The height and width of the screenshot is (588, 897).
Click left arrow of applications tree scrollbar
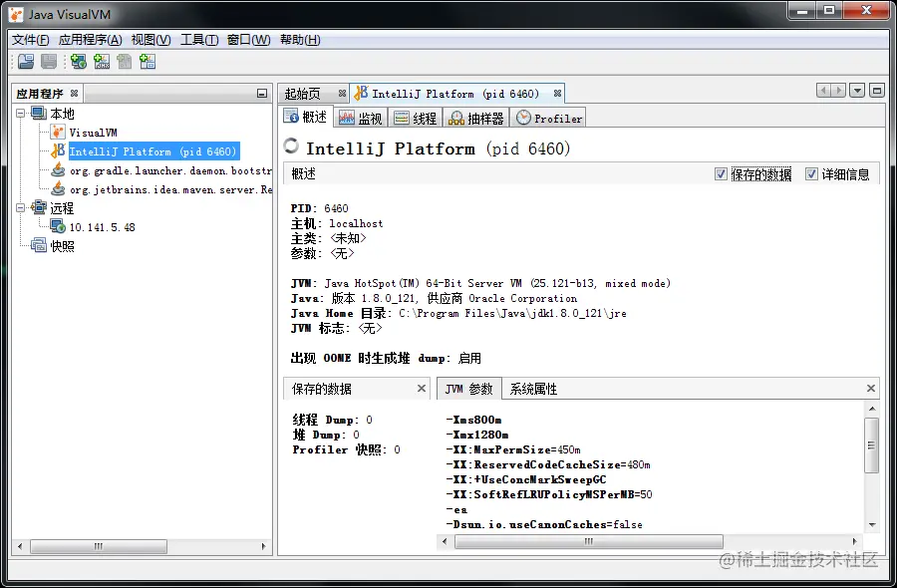pos(20,546)
